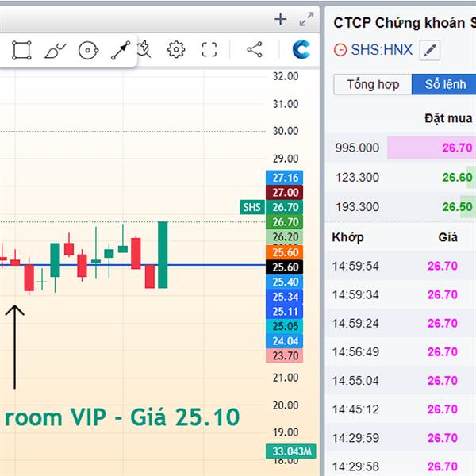The image size is (476, 476).
Task: Click the Đặt mua column header
Action: tap(448, 118)
